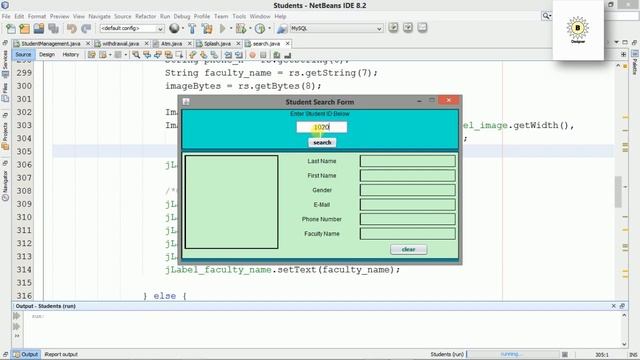The image size is (640, 360).
Task: Toggle Highlight Search in editor toolbar
Action: point(168,55)
